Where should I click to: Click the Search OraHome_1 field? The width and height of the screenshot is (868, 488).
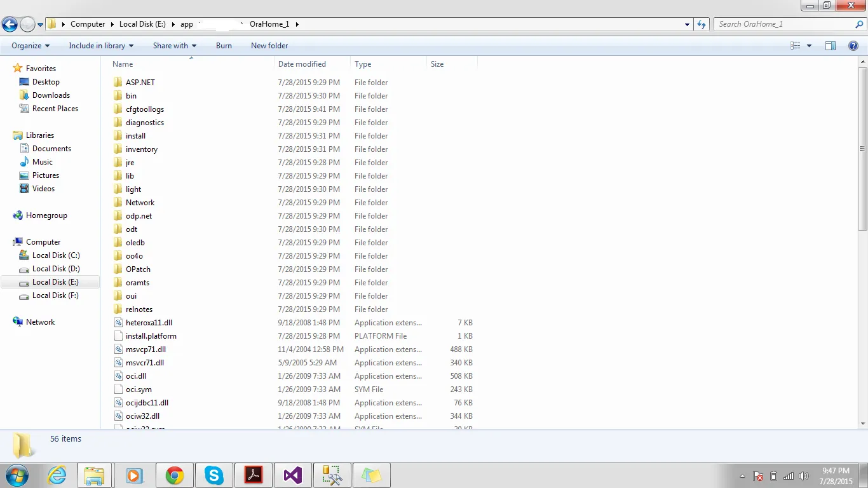(785, 24)
